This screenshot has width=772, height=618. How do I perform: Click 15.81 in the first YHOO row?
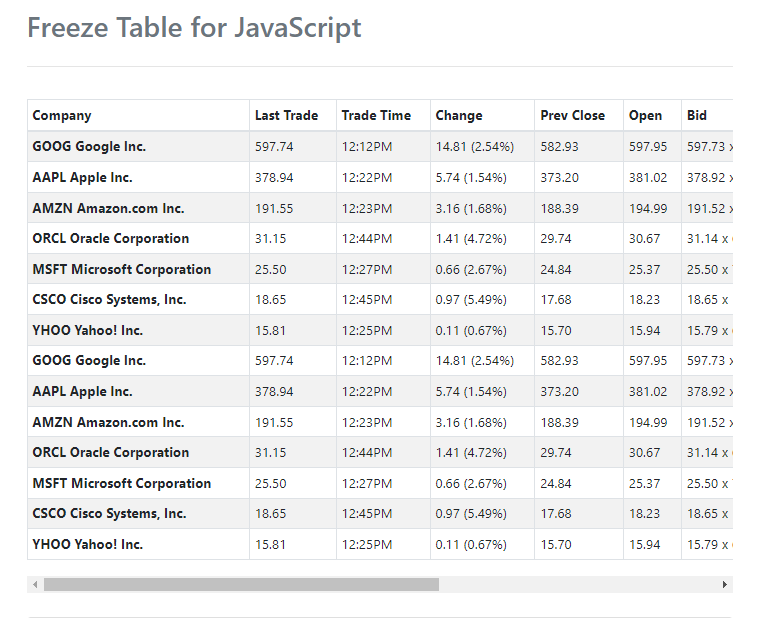pyautogui.click(x=270, y=330)
